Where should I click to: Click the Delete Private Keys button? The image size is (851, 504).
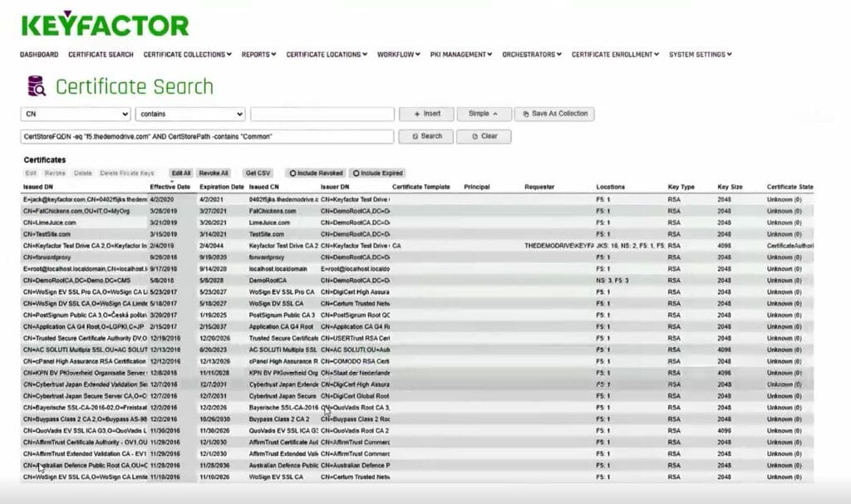127,173
